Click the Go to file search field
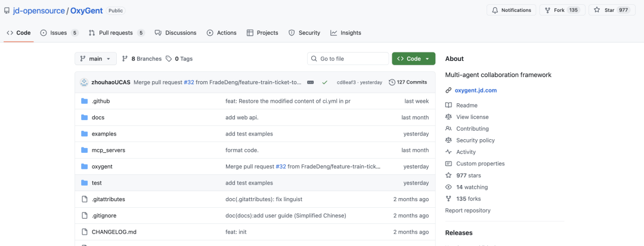Screen dimensions: 644x246 [x=348, y=59]
